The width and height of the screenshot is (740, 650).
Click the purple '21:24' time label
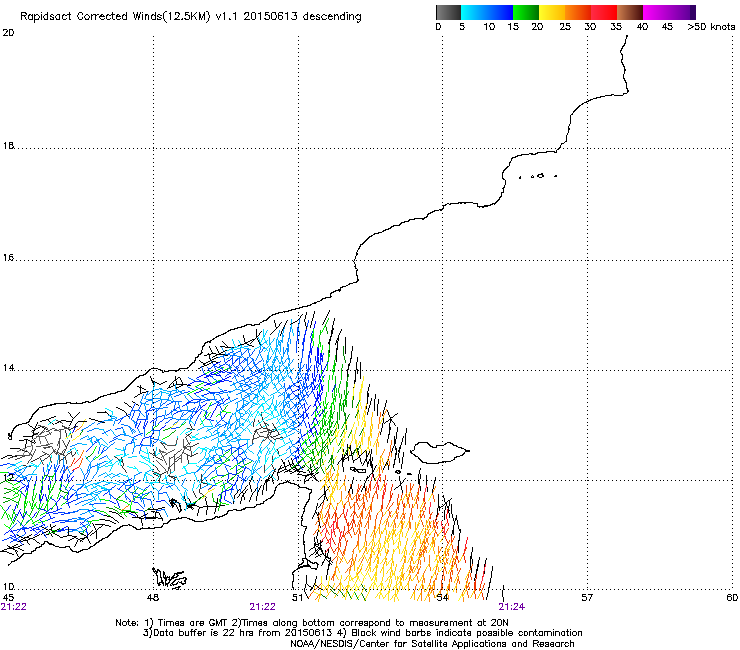[512, 607]
